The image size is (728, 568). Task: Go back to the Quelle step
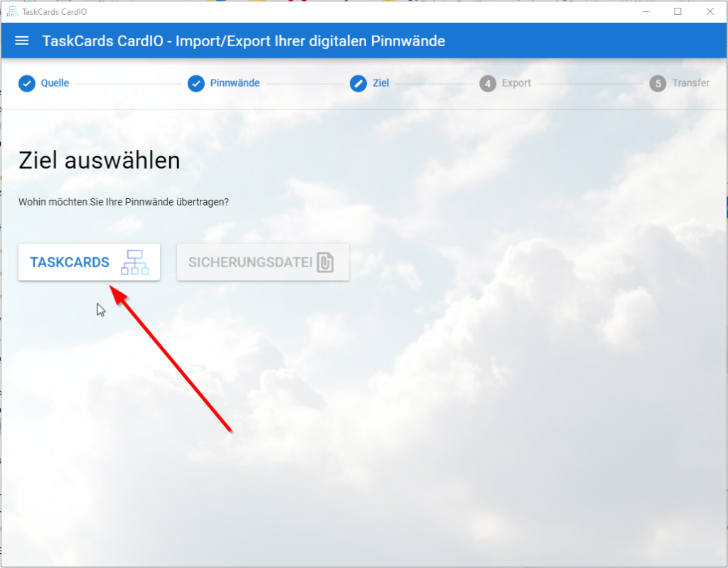tap(43, 84)
